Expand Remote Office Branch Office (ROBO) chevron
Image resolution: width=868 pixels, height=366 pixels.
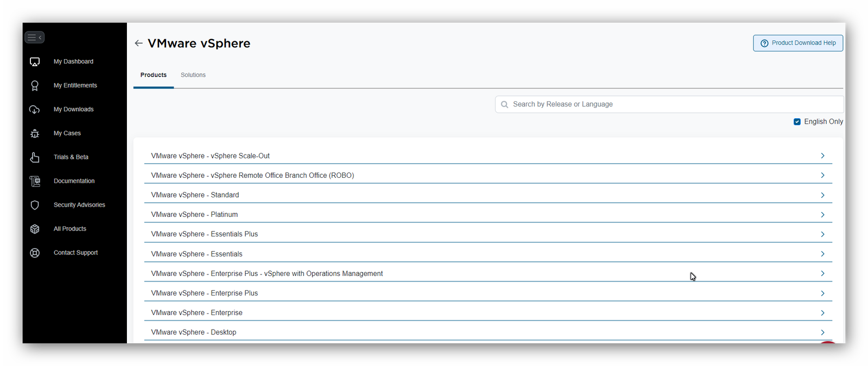tap(822, 176)
